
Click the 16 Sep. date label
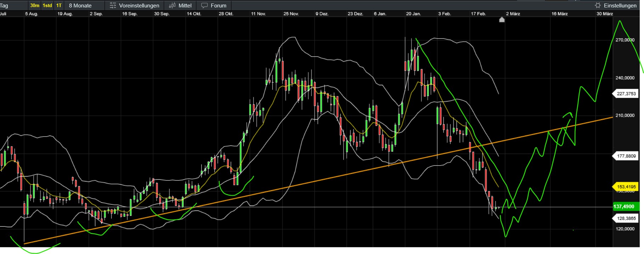(129, 14)
